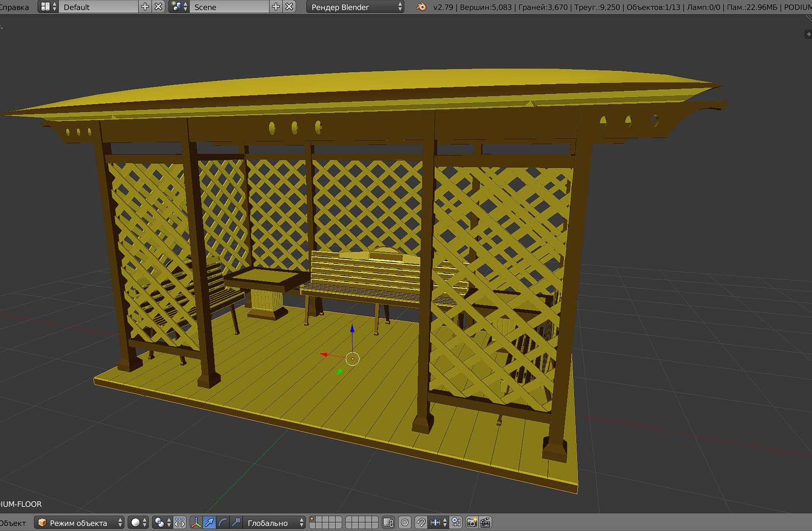Click the 'Вершин:5,083' statistic in the info header

[485, 7]
